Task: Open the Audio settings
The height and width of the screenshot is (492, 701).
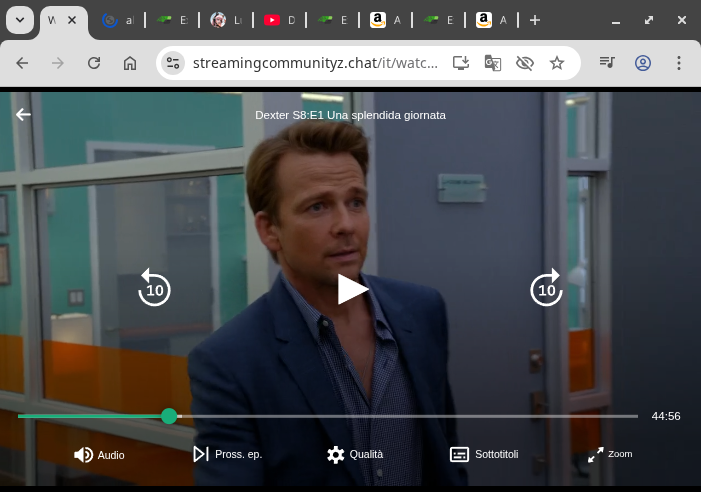Action: point(99,455)
